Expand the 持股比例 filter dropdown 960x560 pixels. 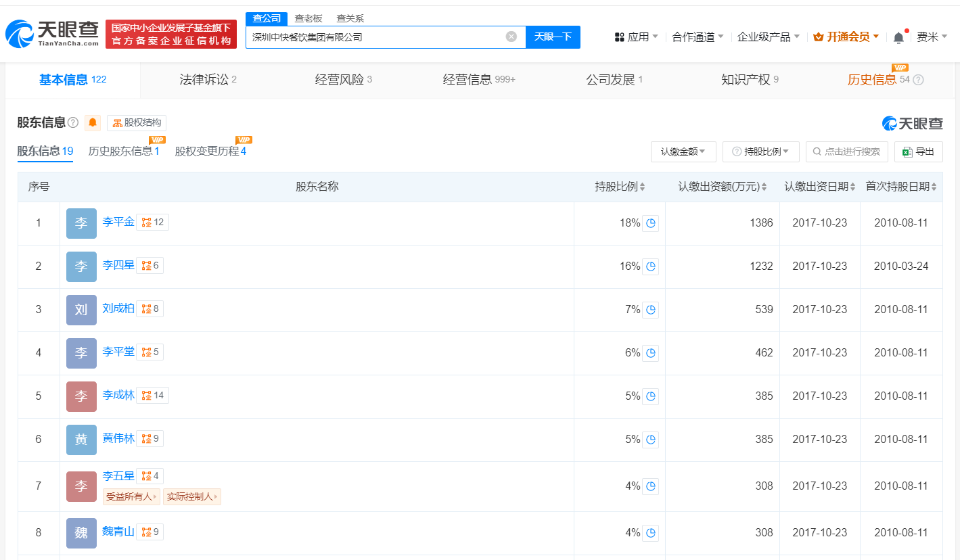point(760,151)
